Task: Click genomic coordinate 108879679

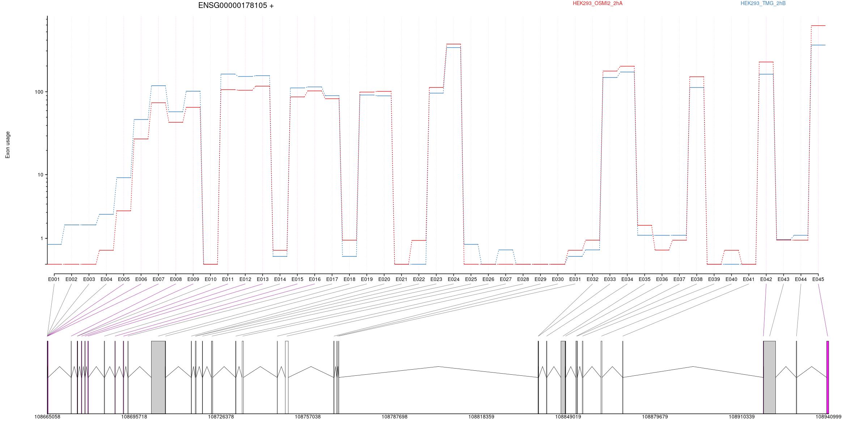Action: pos(655,417)
